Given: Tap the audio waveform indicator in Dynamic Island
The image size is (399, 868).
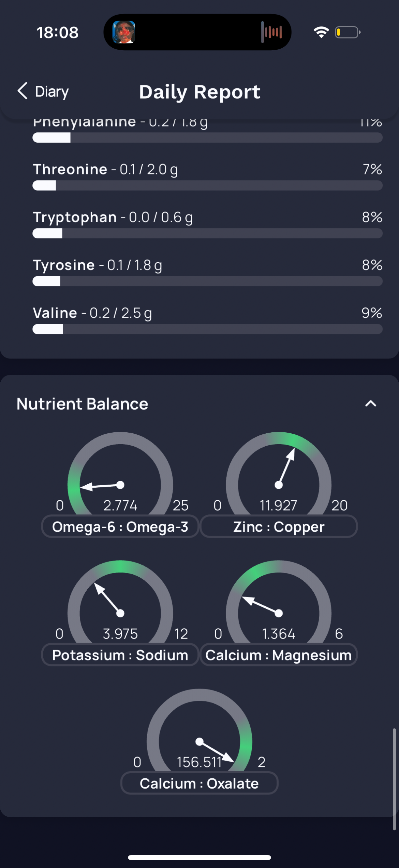Looking at the screenshot, I should [x=271, y=32].
